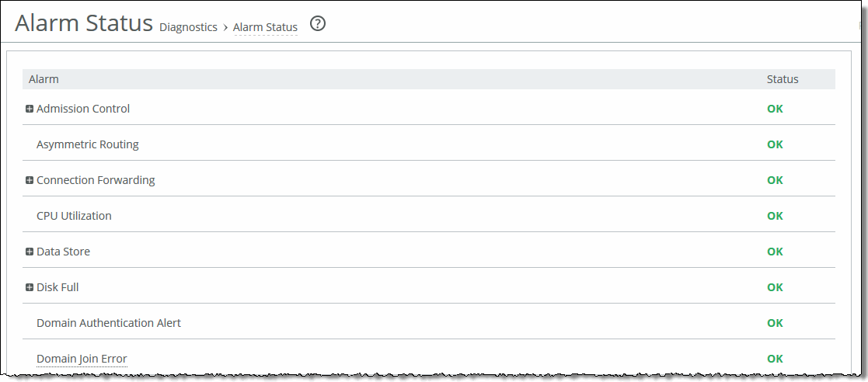Select the CPU Utilization alarm
This screenshot has height=382, width=868.
click(74, 216)
